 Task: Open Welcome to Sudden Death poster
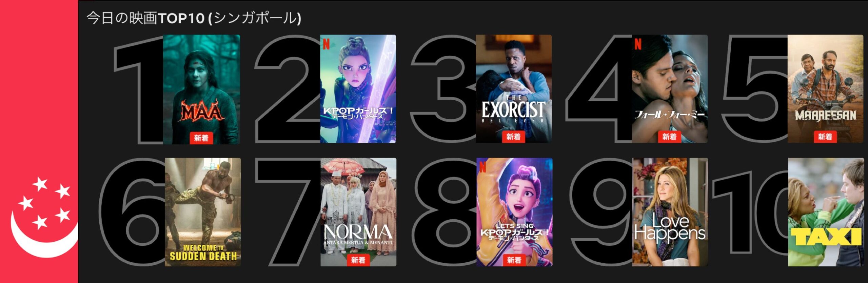coord(203,212)
